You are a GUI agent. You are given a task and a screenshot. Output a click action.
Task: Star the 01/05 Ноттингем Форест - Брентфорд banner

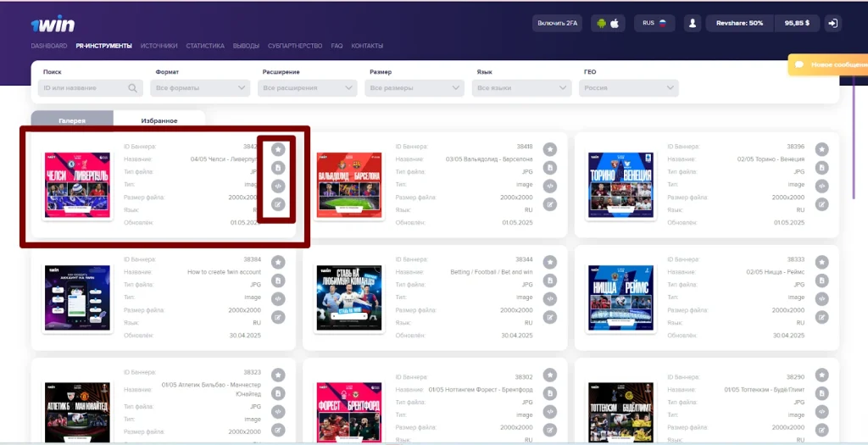(x=549, y=375)
